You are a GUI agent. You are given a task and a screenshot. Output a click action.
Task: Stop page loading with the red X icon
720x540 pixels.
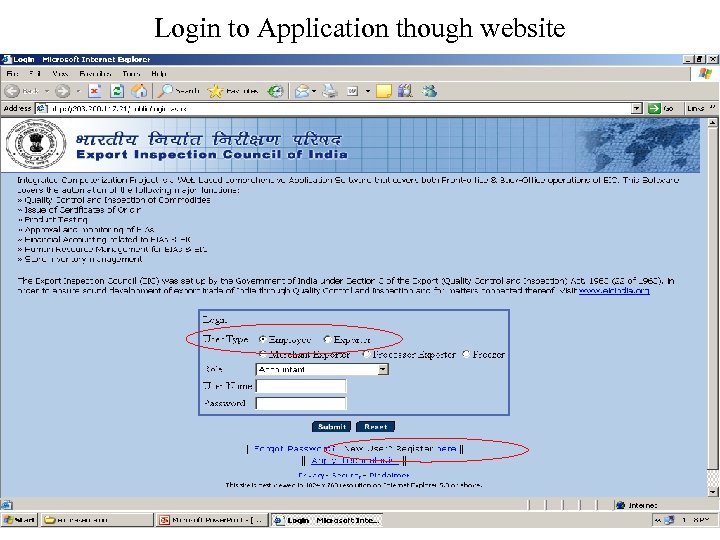(x=95, y=91)
